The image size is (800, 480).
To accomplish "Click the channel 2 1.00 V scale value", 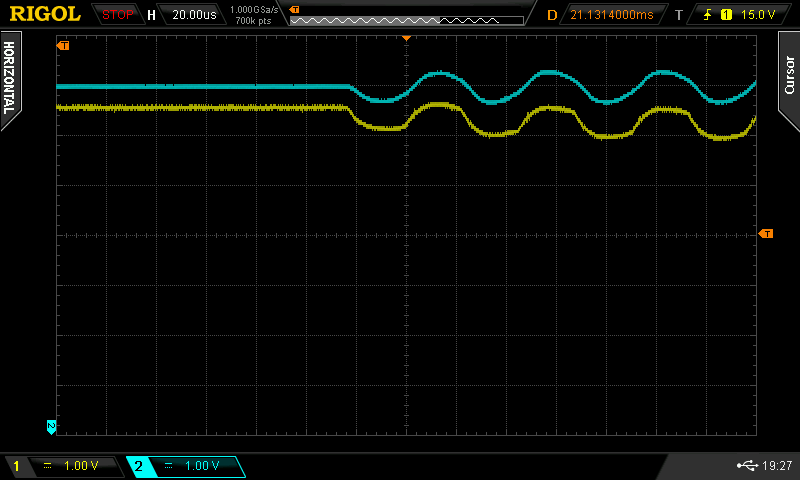I will point(202,466).
